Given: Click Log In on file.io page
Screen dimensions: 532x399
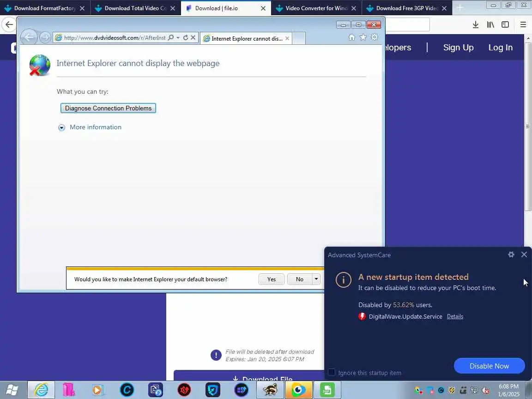Looking at the screenshot, I should (501, 48).
